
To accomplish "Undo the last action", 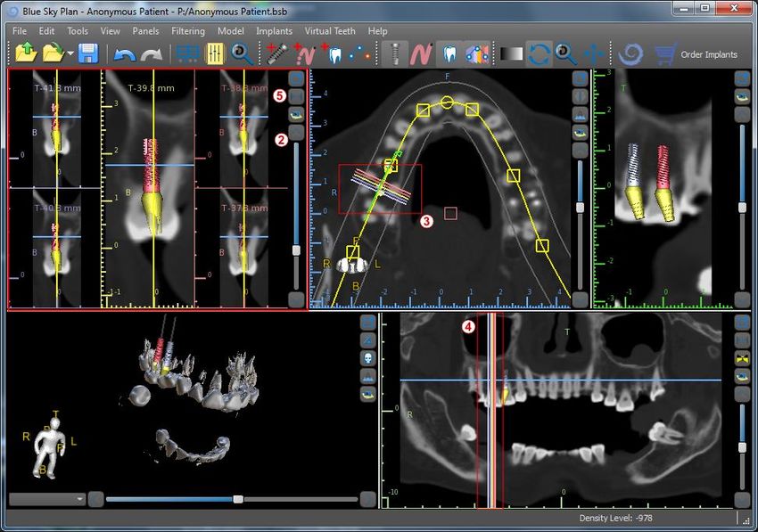I will pyautogui.click(x=124, y=54).
